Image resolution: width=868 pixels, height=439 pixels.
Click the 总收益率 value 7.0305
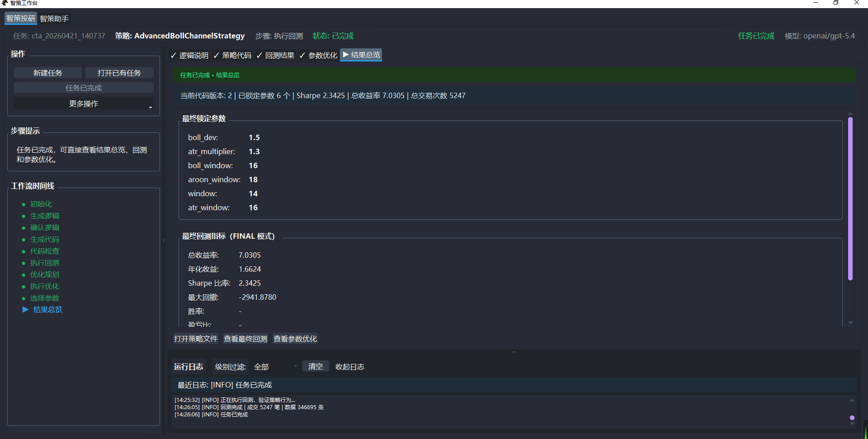pos(250,255)
